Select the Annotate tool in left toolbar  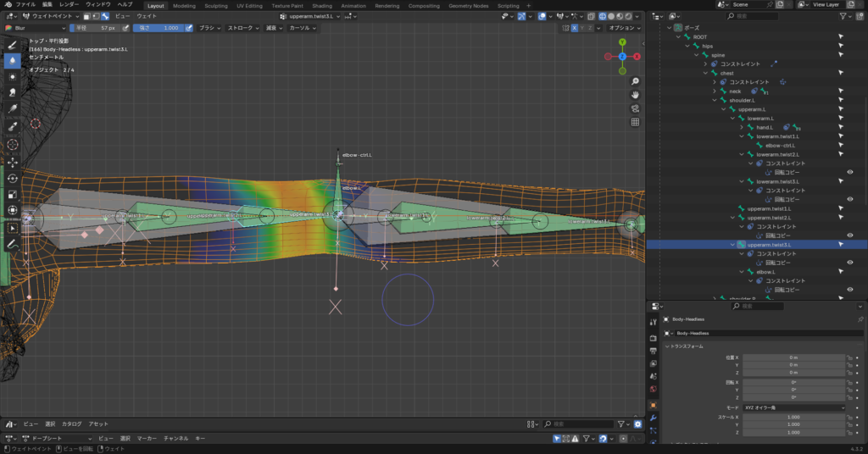pos(13,243)
